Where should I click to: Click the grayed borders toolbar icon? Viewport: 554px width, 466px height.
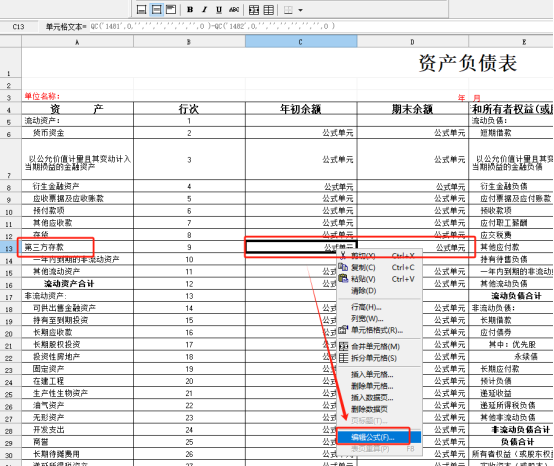[288, 10]
